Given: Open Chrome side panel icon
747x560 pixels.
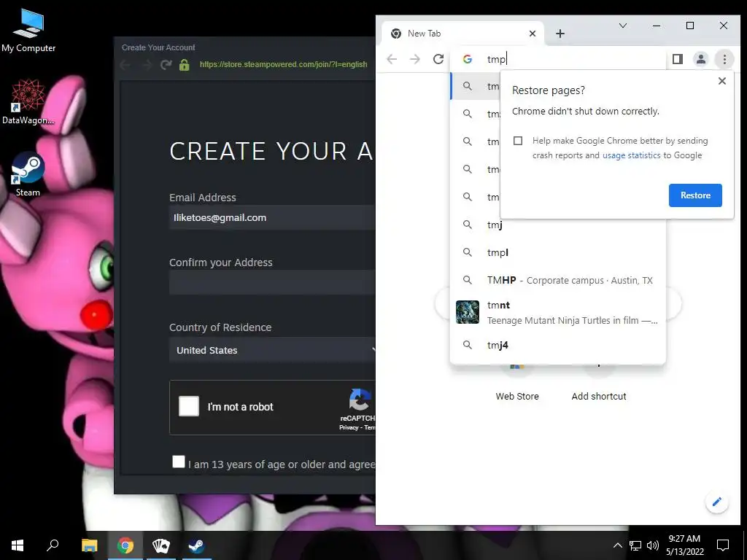Looking at the screenshot, I should [678, 59].
